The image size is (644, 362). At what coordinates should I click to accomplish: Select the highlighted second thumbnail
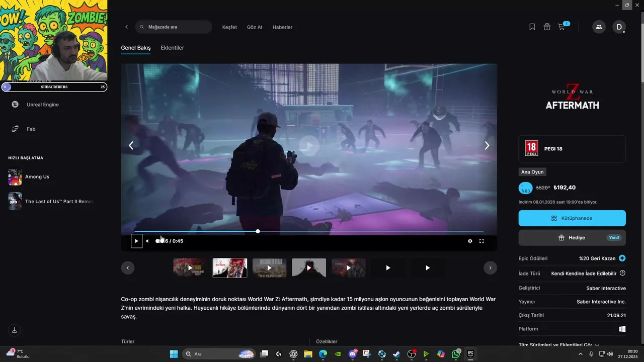tap(230, 268)
